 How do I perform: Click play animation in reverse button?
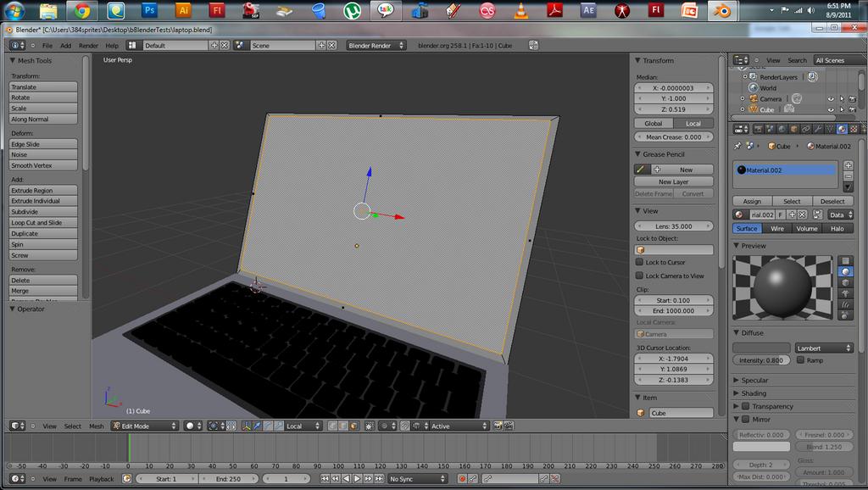(x=347, y=478)
